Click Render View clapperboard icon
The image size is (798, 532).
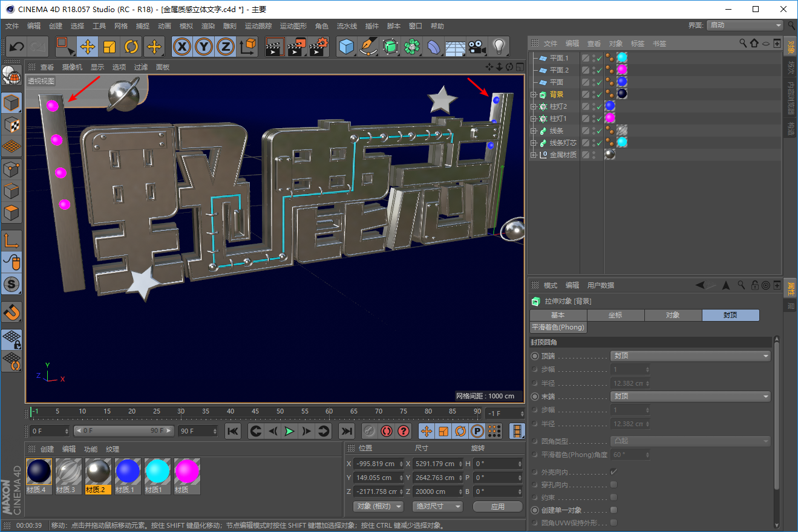[x=275, y=47]
